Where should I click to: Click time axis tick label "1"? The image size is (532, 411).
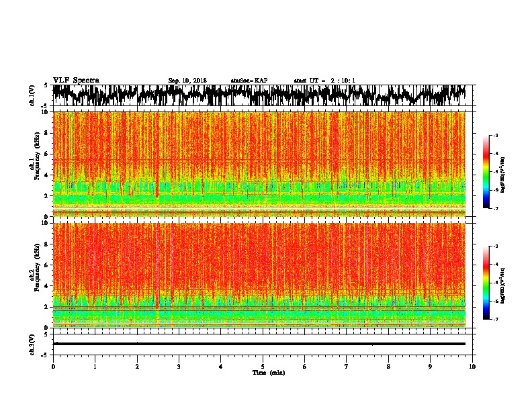[95, 367]
